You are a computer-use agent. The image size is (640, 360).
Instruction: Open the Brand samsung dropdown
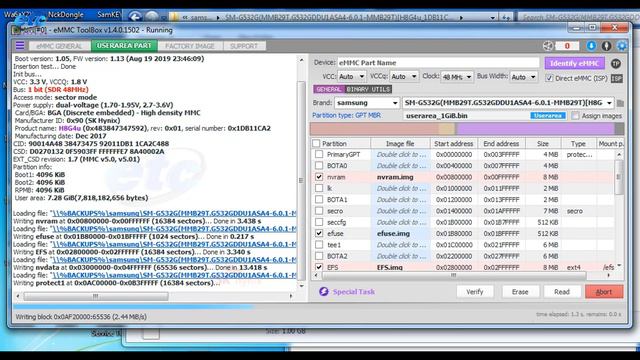pos(367,103)
